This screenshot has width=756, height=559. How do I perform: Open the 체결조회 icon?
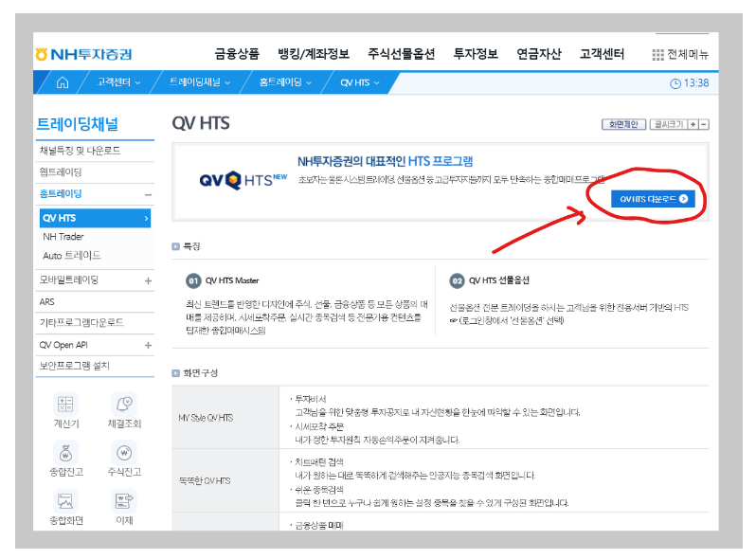[124, 405]
